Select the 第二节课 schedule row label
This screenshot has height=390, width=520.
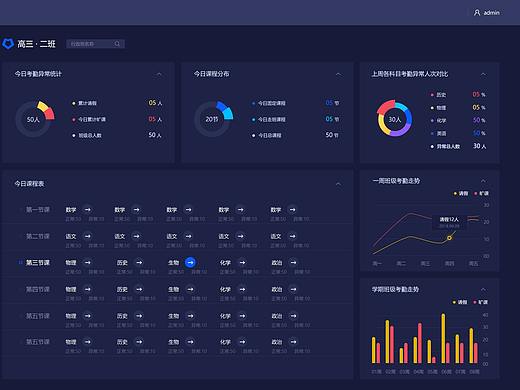38,236
